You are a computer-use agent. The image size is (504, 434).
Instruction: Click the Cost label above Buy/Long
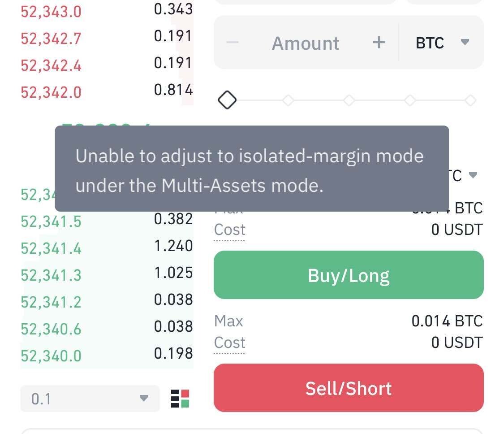(229, 230)
